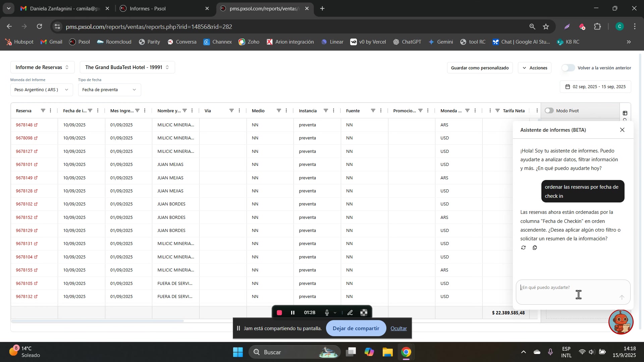Image resolution: width=644 pixels, height=362 pixels.
Task: Open Linear bookmark
Action: point(332,42)
